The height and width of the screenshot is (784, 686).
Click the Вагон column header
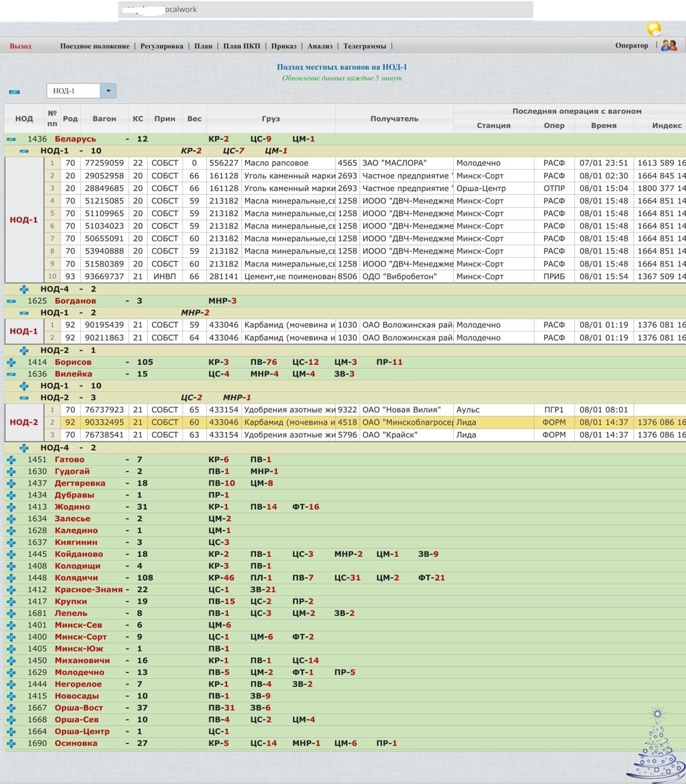click(104, 119)
